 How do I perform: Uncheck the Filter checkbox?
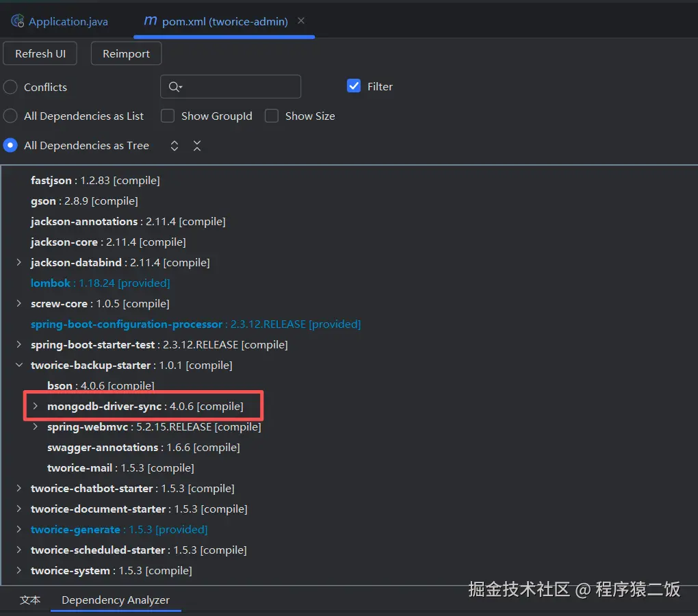pos(354,86)
